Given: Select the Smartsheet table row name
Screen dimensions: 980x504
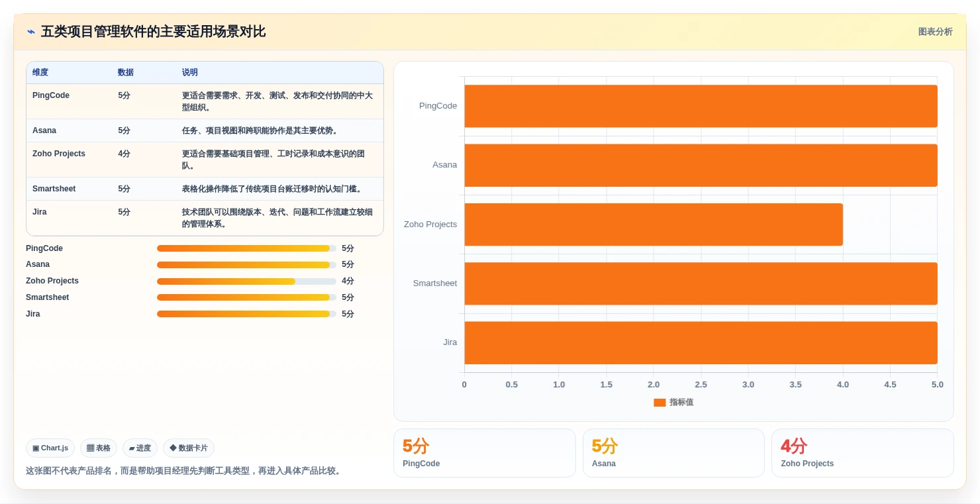Looking at the screenshot, I should tap(54, 189).
